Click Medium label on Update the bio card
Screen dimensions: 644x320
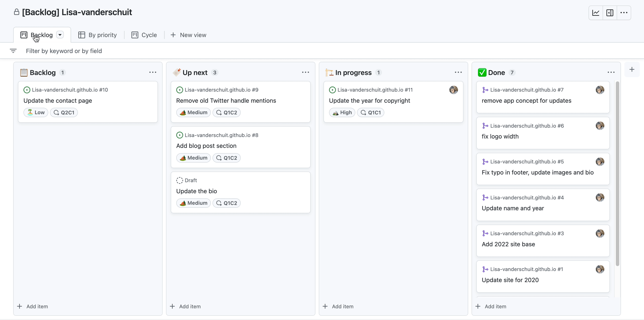click(193, 203)
